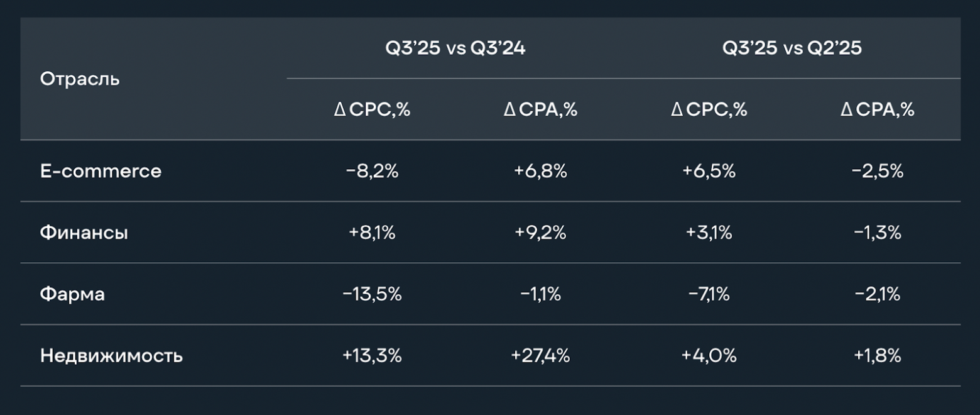
Task: Click the −8,2% E-commerce cell
Action: coord(372,171)
